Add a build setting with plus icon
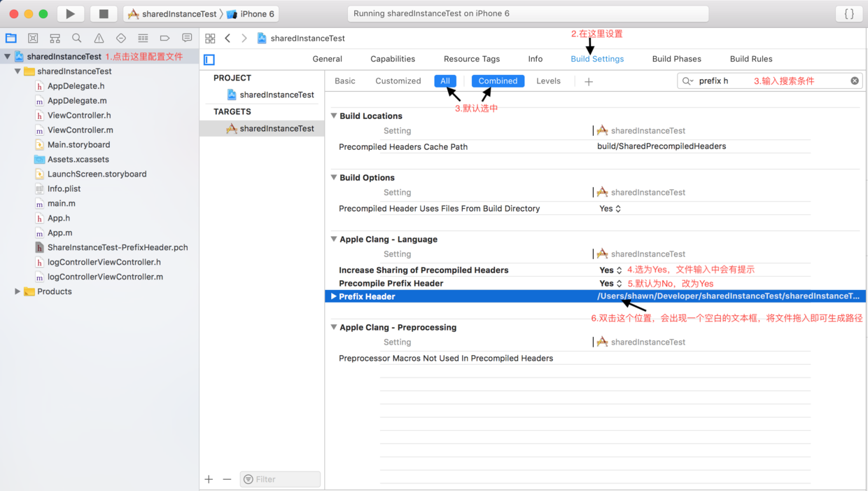868x491 pixels. coord(589,82)
